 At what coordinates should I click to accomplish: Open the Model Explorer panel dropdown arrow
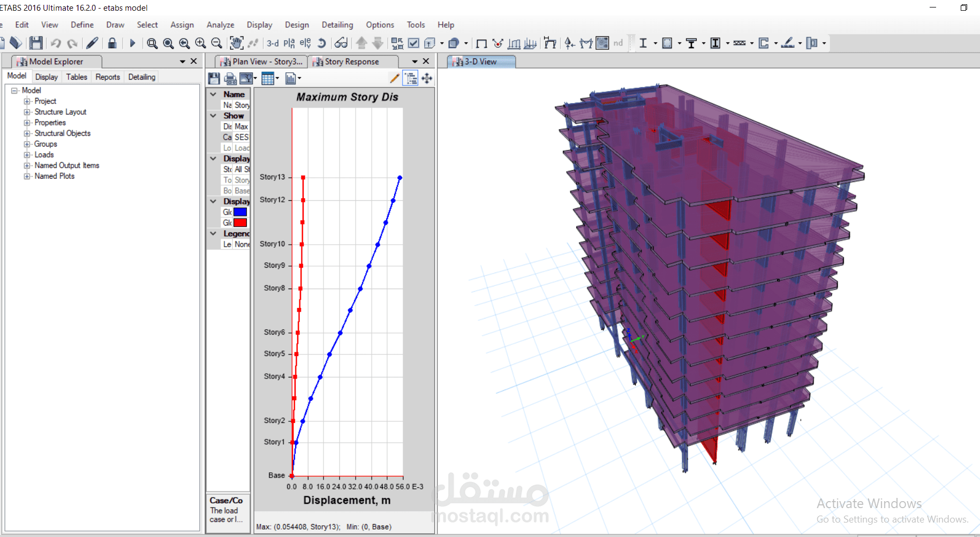coord(182,62)
